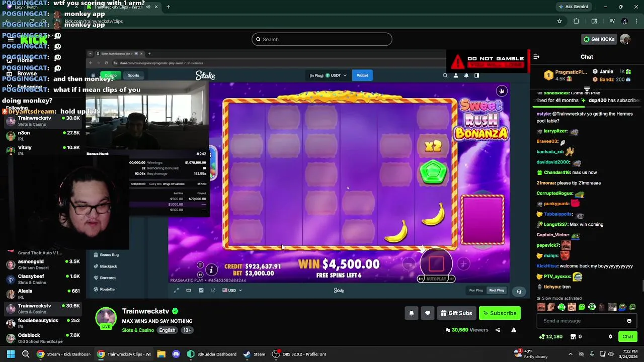Report stream with warning triangle icon
The image size is (644, 362).
coord(514,330)
